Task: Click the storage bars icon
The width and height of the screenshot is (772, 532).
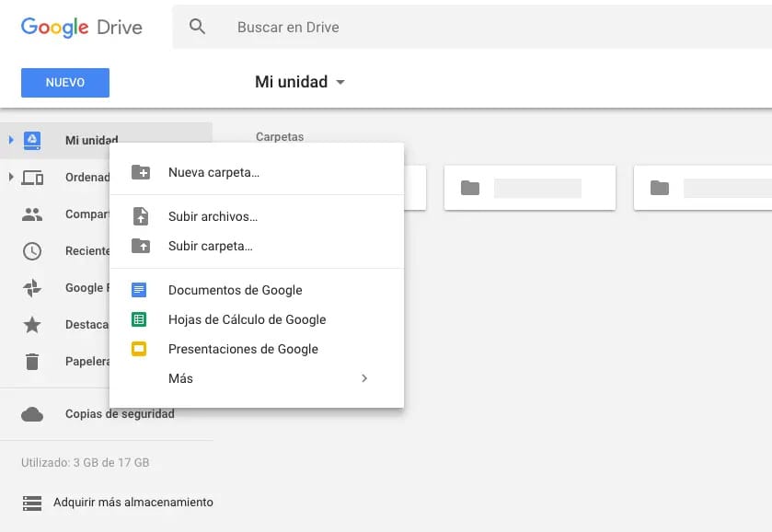Action: click(32, 503)
